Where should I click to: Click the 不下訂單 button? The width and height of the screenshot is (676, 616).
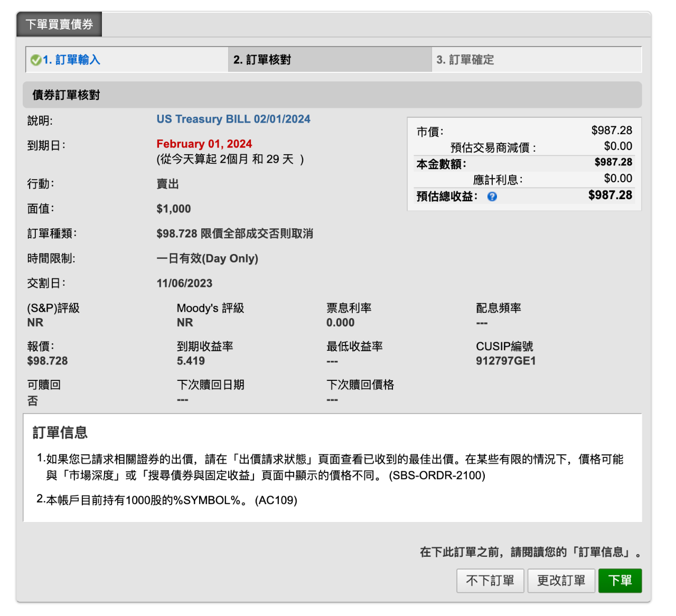pos(490,580)
